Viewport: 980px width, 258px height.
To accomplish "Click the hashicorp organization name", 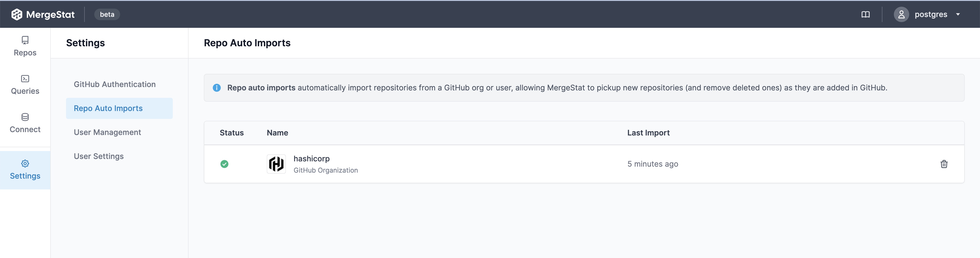I will tap(311, 158).
